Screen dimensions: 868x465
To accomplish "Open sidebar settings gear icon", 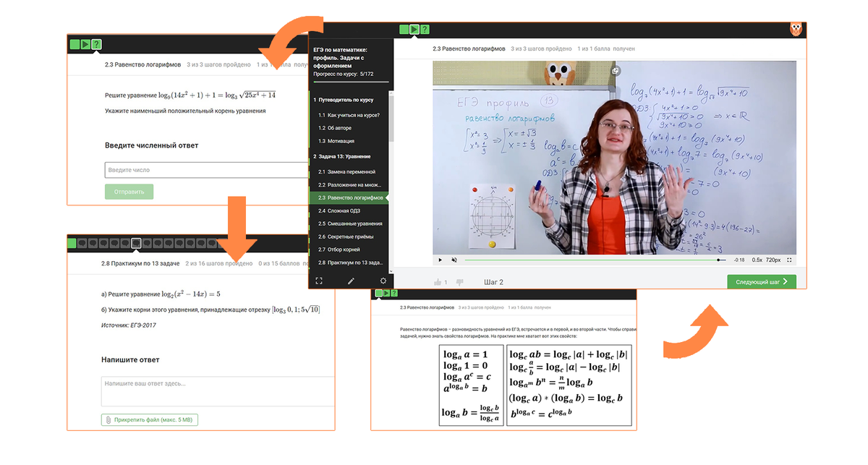I will (x=383, y=281).
